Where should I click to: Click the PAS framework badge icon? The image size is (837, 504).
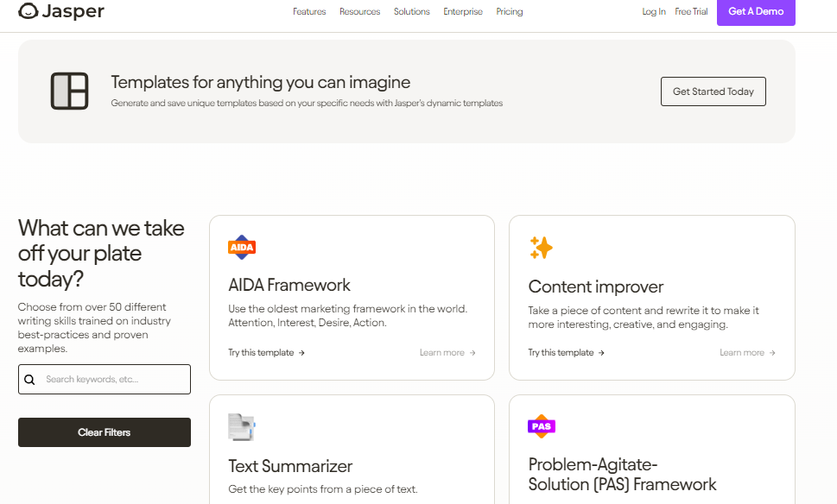tap(542, 426)
